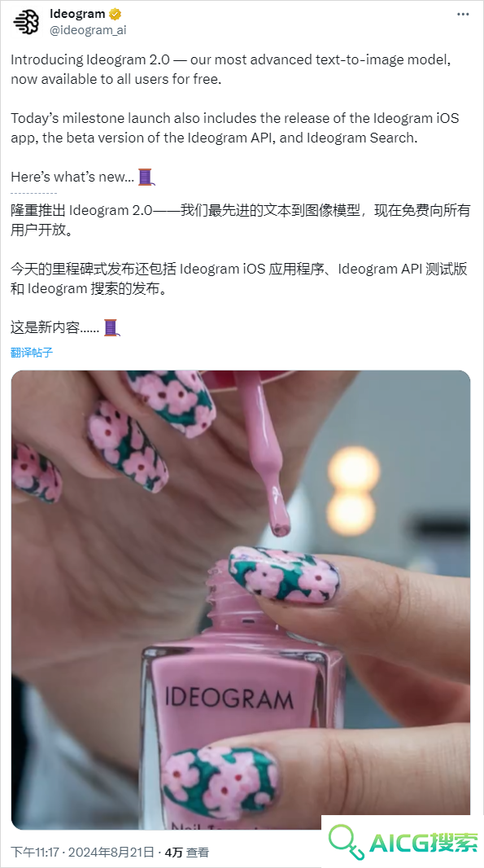Open the three-dot more options menu
Screen dimensions: 484x868
[x=462, y=15]
